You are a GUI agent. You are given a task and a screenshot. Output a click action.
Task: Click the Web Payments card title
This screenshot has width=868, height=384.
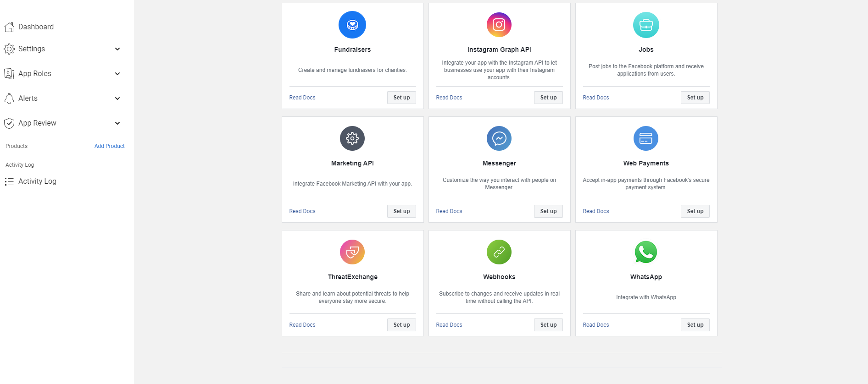(x=646, y=163)
